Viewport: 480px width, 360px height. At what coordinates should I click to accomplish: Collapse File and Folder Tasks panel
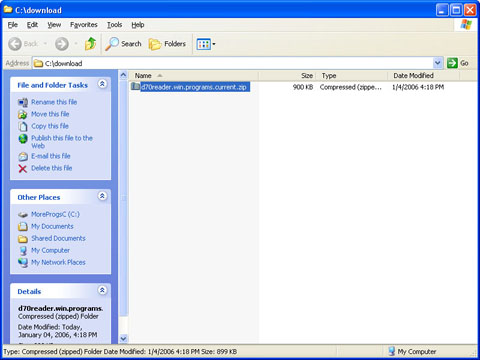(102, 84)
